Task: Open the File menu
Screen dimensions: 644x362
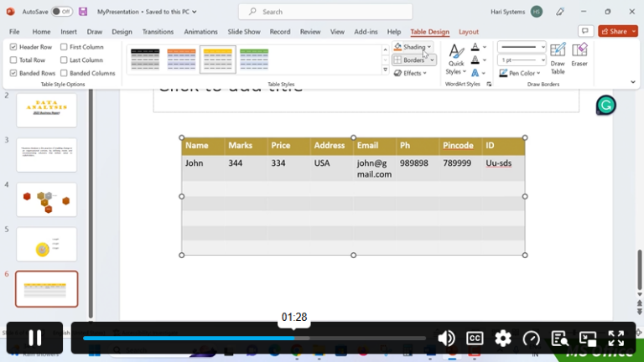Action: (14, 32)
